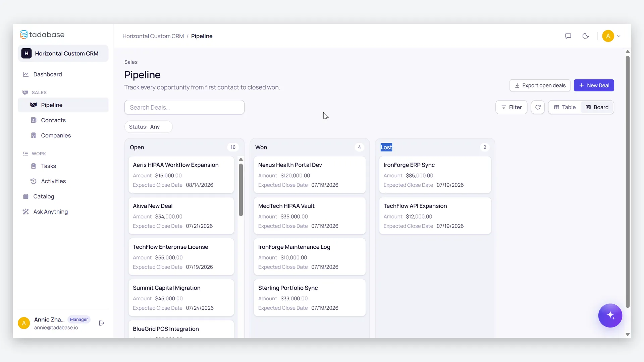This screenshot has height=362, width=644.
Task: Click Annie's yellow avatar in sidebar
Action: [x=24, y=323]
